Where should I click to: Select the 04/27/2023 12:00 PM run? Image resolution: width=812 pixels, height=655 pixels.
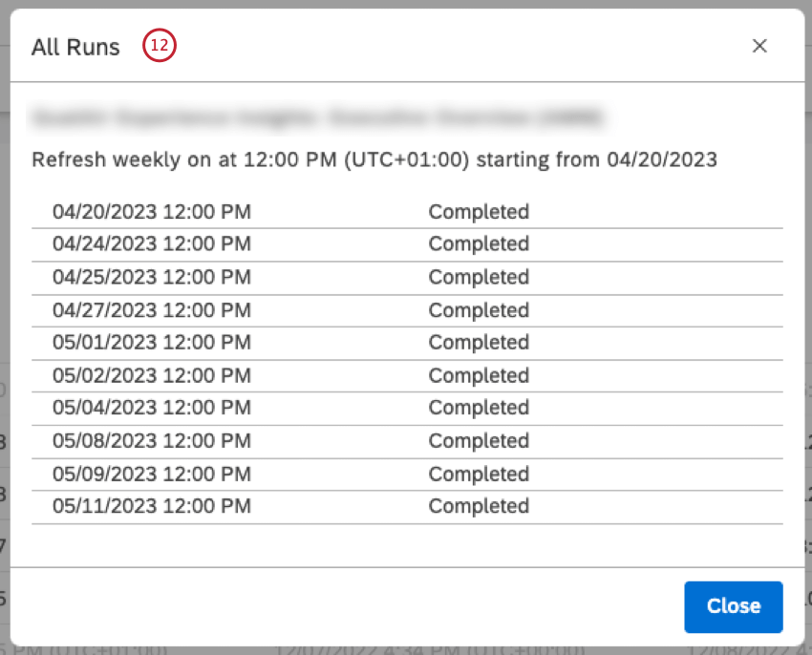(x=152, y=310)
